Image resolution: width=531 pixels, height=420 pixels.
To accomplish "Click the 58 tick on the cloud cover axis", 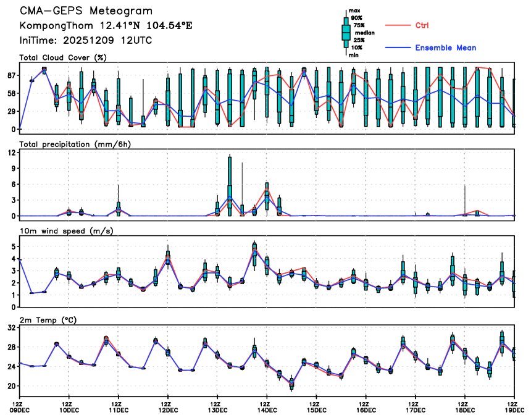I will 12,93.
